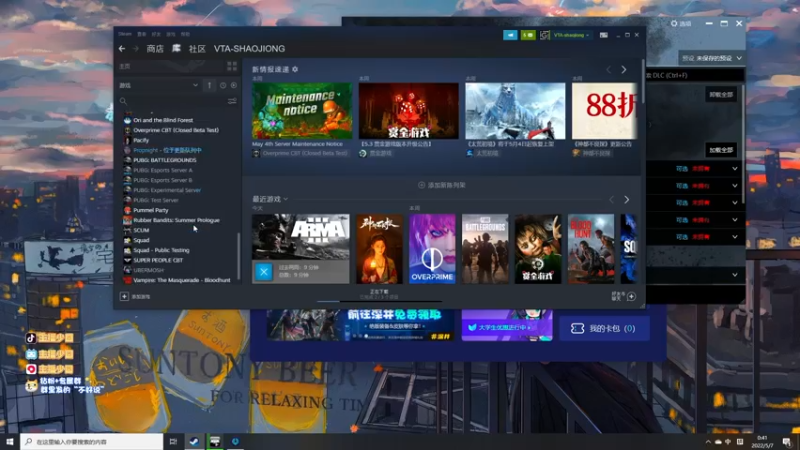This screenshot has width=800, height=450.
Task: Select the Propnight entry in update queue
Action: click(x=167, y=150)
